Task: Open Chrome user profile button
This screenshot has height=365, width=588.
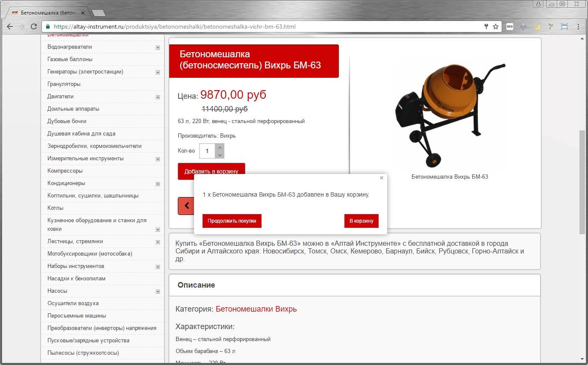Action: click(x=538, y=4)
